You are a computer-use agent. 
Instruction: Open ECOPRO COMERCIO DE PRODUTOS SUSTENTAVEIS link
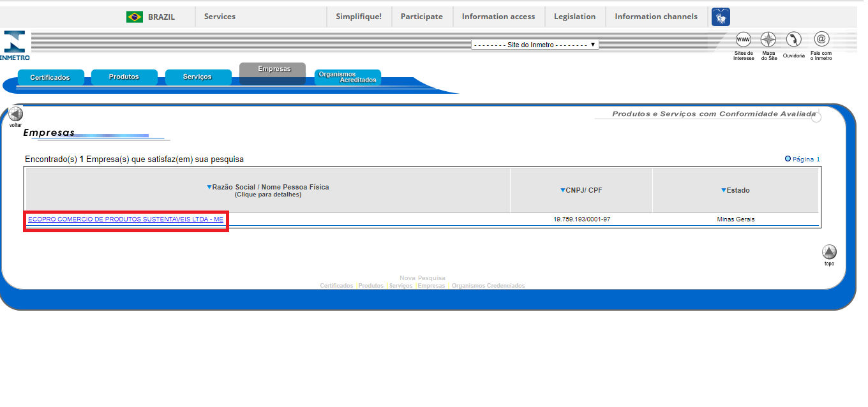126,219
